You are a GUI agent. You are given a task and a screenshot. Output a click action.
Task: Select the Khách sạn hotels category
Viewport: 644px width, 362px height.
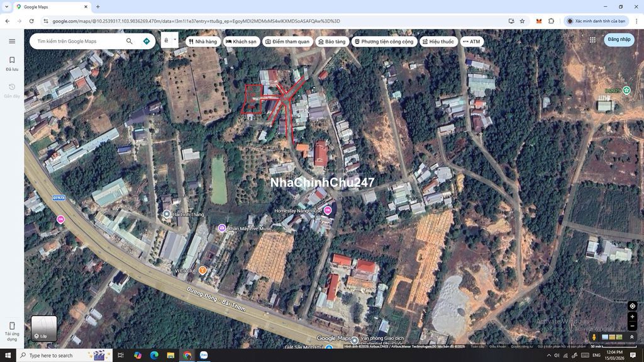click(x=241, y=42)
